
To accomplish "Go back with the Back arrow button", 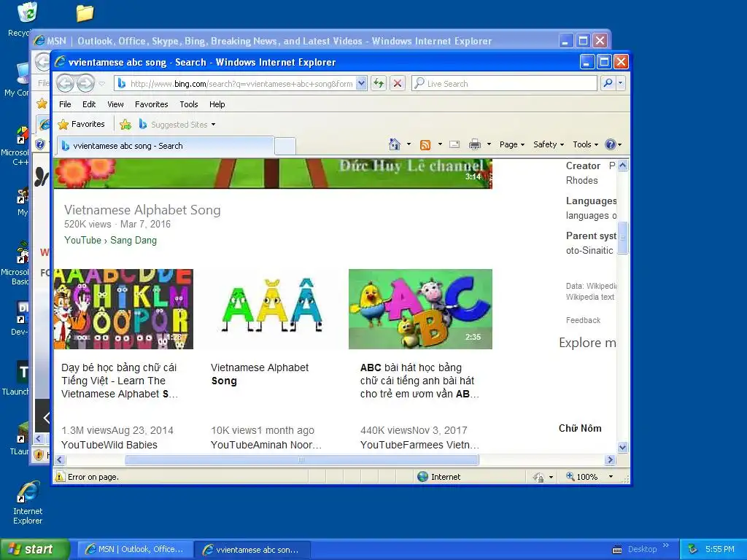I will click(x=65, y=83).
